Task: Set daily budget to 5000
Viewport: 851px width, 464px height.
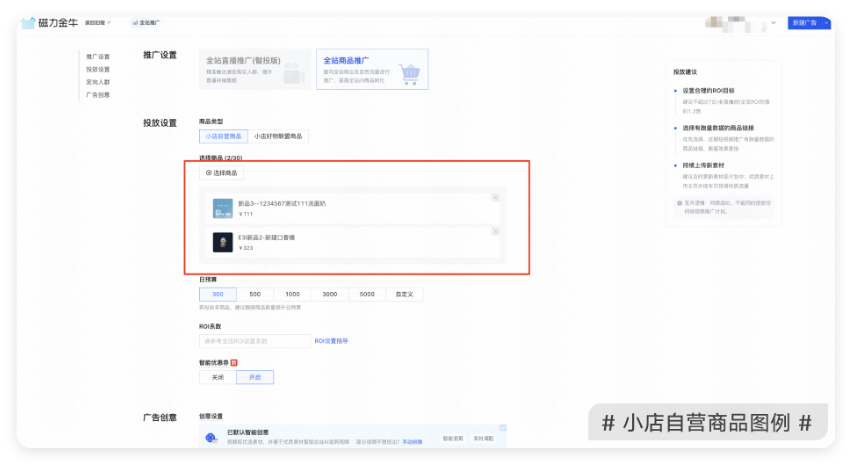Action: coord(367,294)
